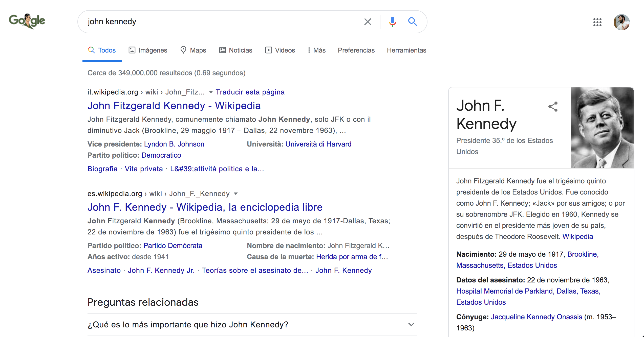Open the last John F. Kennedy sitelink
This screenshot has height=337, width=644.
click(344, 270)
